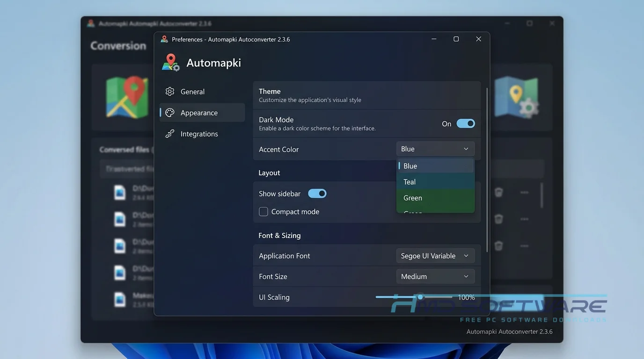The height and width of the screenshot is (359, 644).
Task: Choose Teal from accent color list
Action: pyautogui.click(x=436, y=182)
